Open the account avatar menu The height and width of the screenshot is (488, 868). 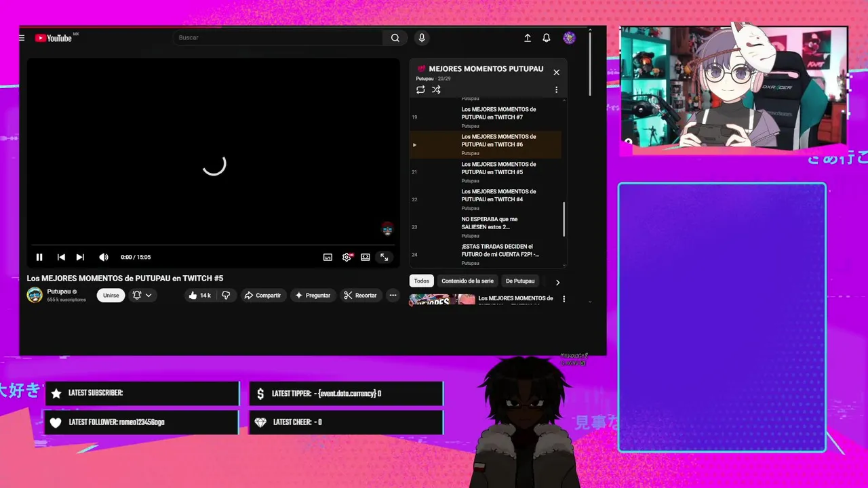coord(570,38)
